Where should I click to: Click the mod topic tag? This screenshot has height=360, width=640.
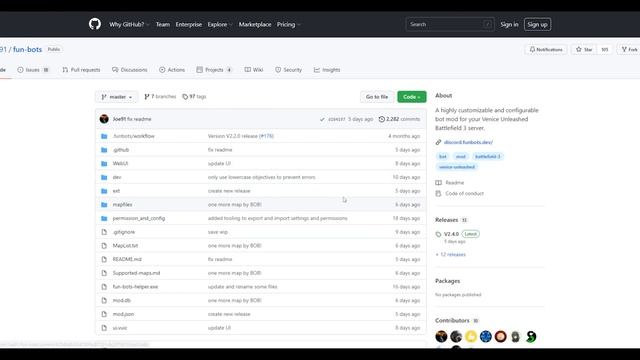click(460, 156)
